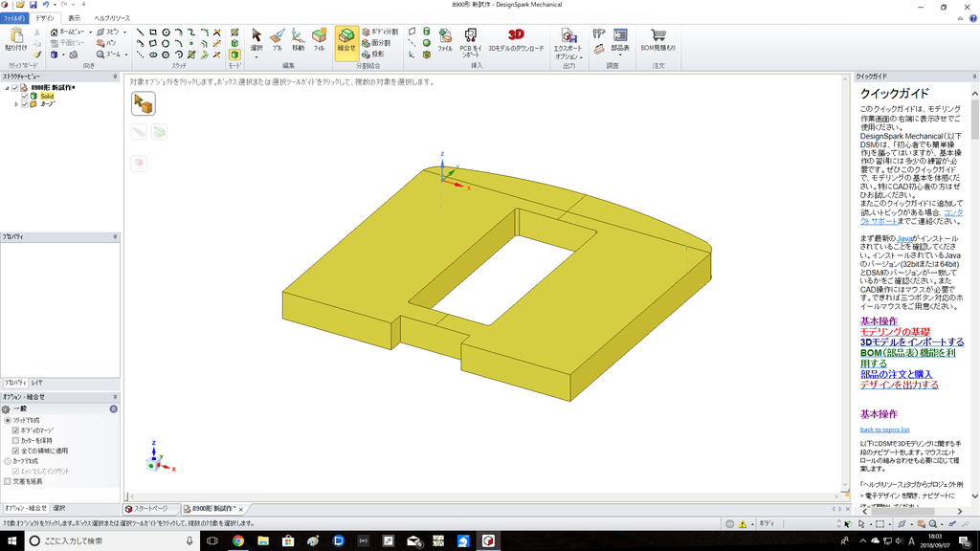Toggle visibility checkbox of カーブ tree item

click(x=25, y=104)
